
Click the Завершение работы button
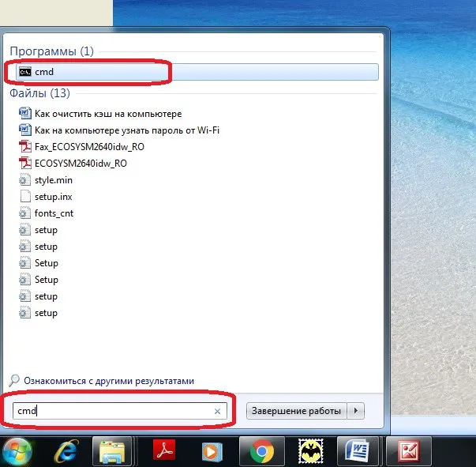[297, 411]
